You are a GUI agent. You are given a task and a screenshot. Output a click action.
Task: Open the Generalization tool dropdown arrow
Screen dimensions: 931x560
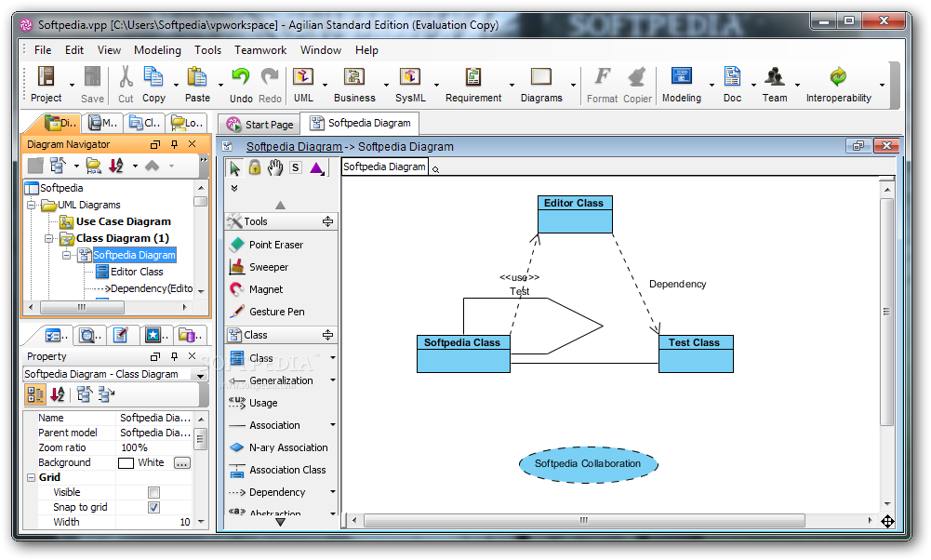click(x=333, y=380)
